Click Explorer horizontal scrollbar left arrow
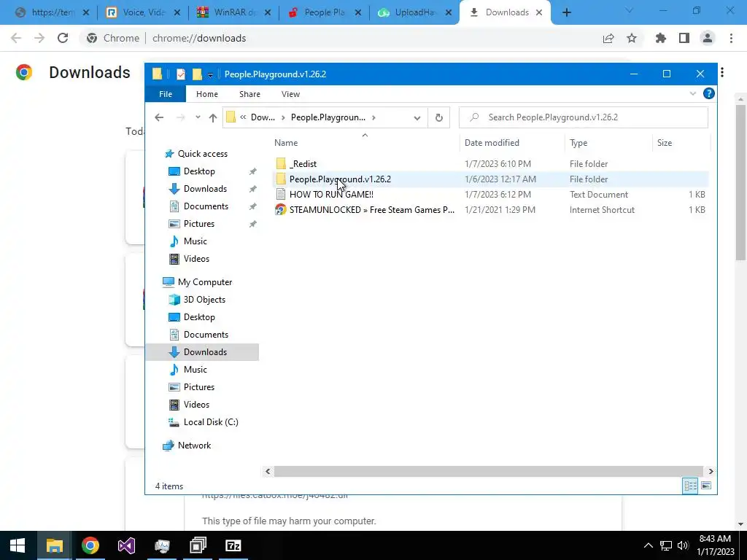Screen dimensions: 747x560 pyautogui.click(x=268, y=472)
